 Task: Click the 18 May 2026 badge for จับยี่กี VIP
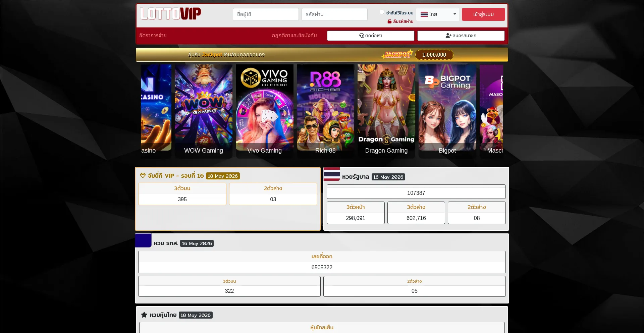(x=223, y=176)
